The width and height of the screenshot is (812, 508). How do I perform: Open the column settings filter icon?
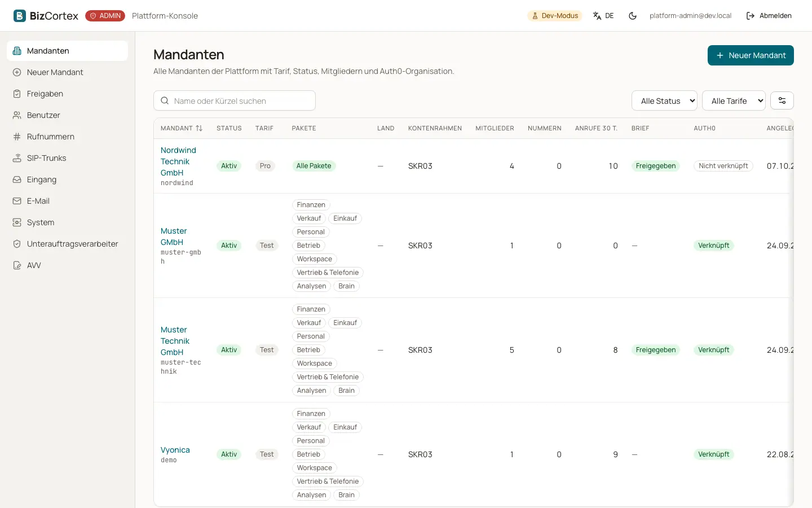pyautogui.click(x=782, y=100)
